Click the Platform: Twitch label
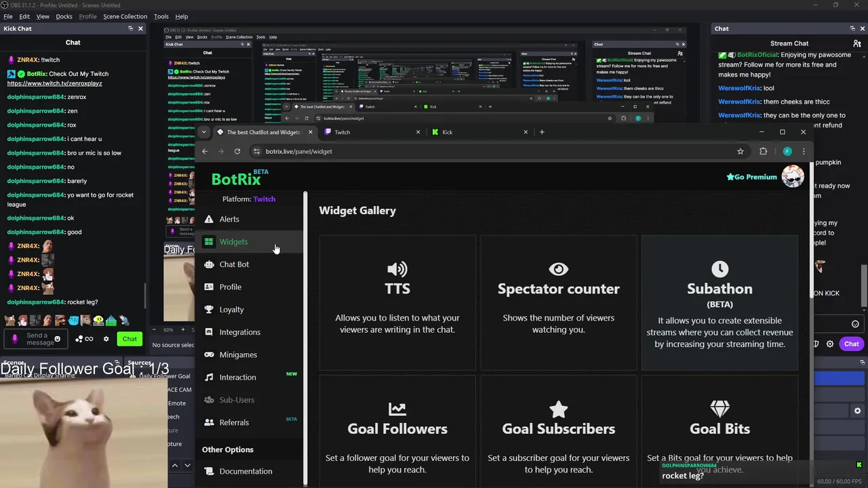This screenshot has width=868, height=488. (249, 199)
